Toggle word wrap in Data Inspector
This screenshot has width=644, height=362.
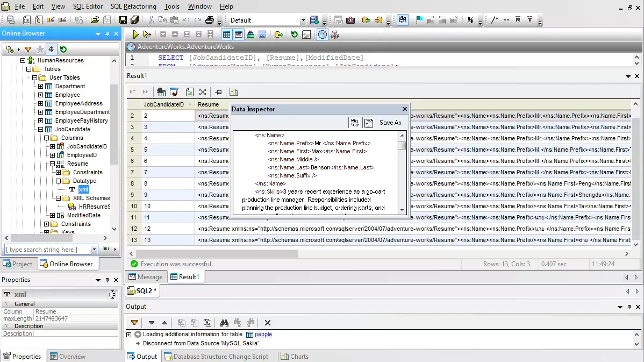[x=354, y=123]
